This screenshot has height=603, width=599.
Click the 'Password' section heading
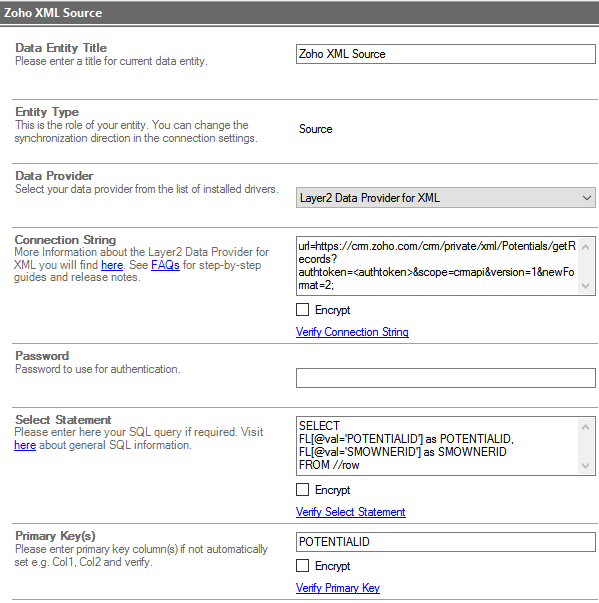(x=42, y=356)
